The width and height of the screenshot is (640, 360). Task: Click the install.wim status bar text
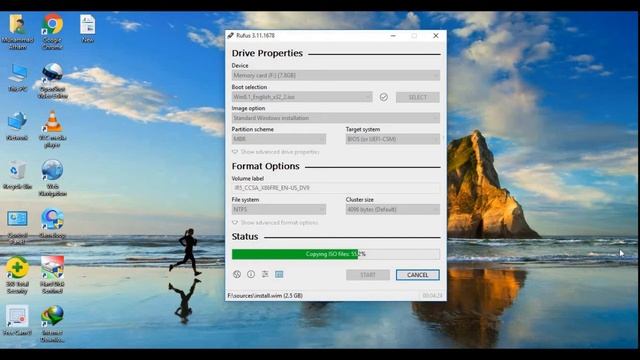pos(265,296)
